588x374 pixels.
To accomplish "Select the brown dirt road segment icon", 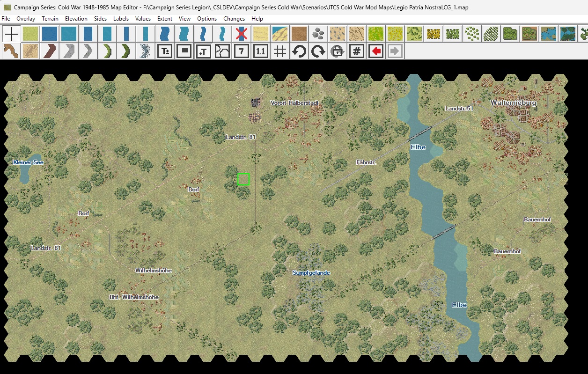I will [x=49, y=51].
